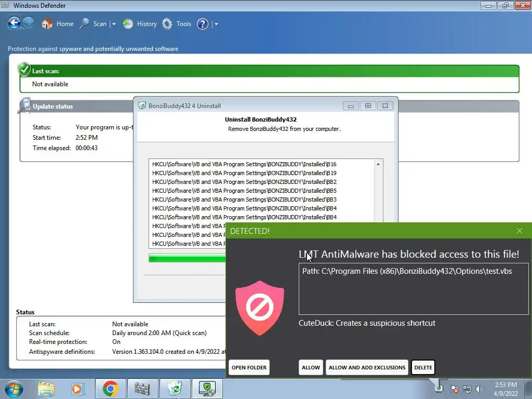532x399 pixels.
Task: Click the Action Center flag tray icon
Action: (455, 389)
